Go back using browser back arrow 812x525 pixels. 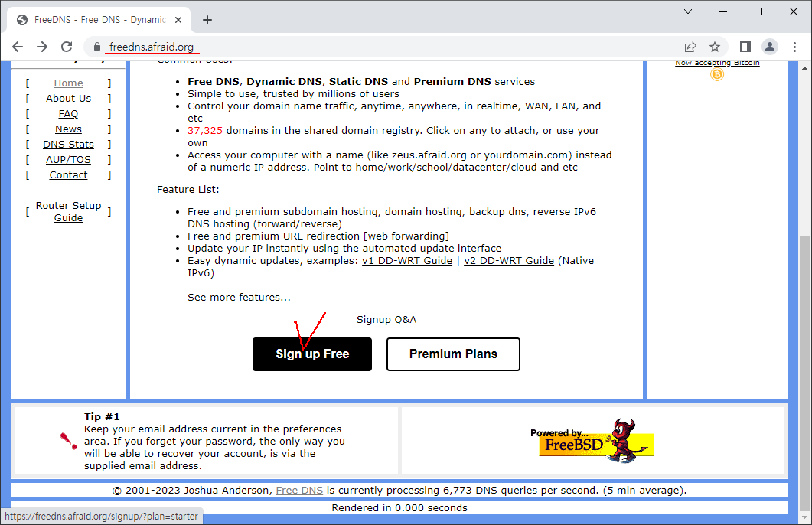[x=18, y=47]
